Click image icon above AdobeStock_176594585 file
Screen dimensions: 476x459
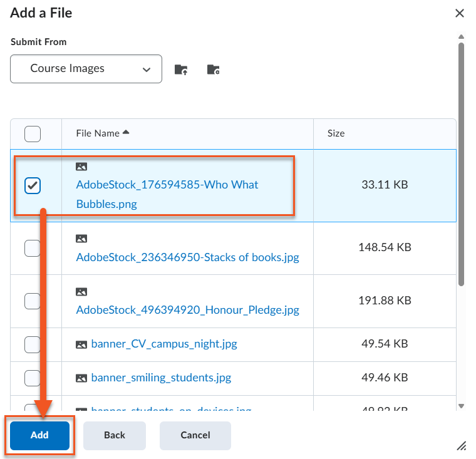tap(81, 167)
